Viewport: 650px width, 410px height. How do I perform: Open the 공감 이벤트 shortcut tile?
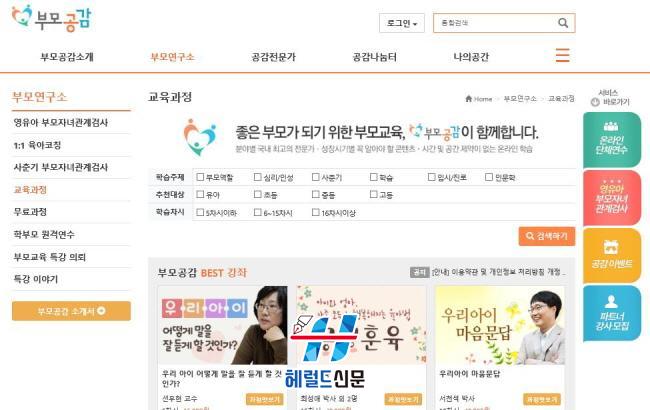pos(611,255)
